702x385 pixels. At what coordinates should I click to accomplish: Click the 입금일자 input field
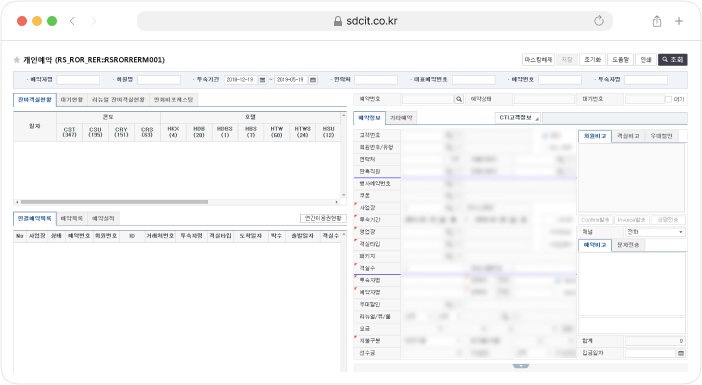pos(650,353)
